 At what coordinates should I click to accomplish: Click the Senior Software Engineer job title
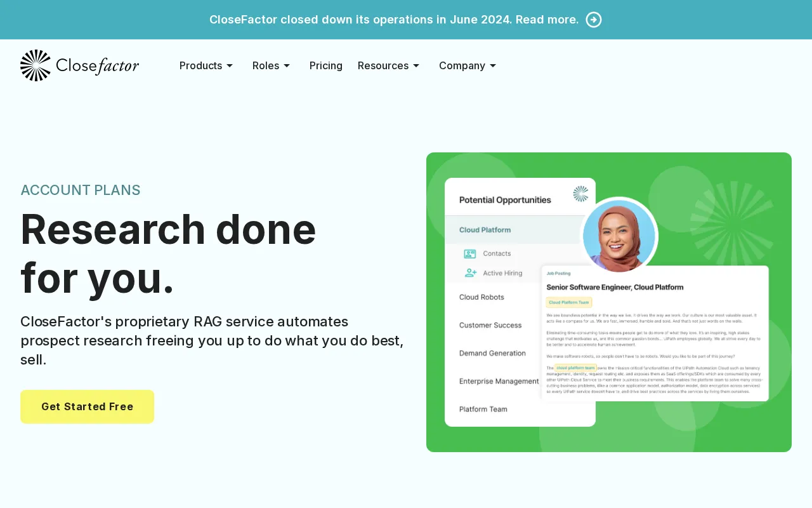pos(615,287)
